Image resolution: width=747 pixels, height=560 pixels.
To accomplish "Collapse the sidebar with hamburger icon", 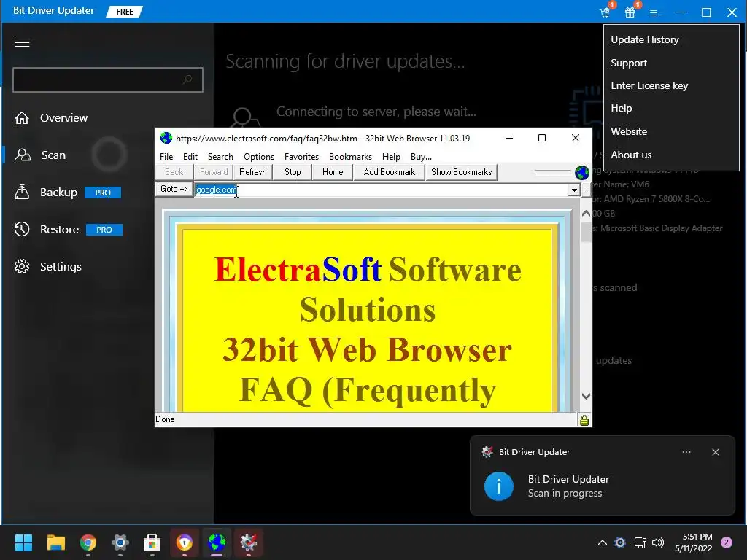I will 22,43.
